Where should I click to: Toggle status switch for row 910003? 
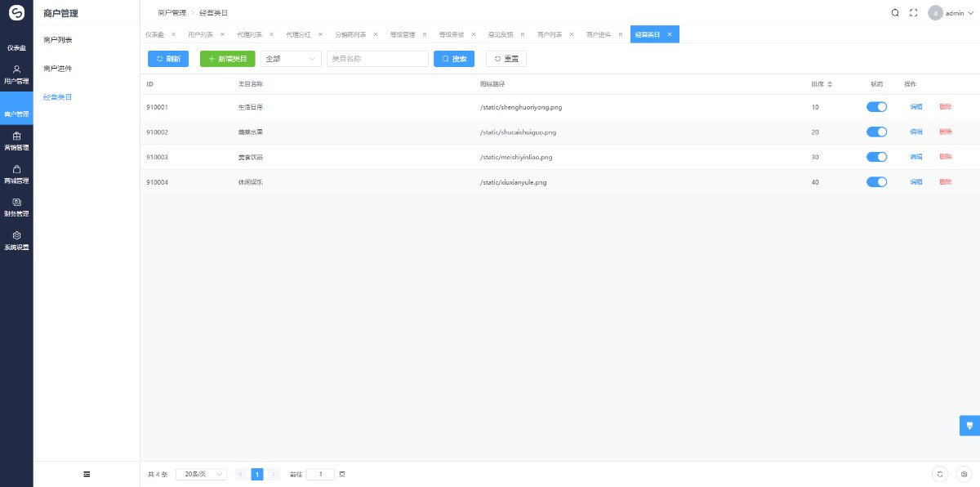pos(876,157)
